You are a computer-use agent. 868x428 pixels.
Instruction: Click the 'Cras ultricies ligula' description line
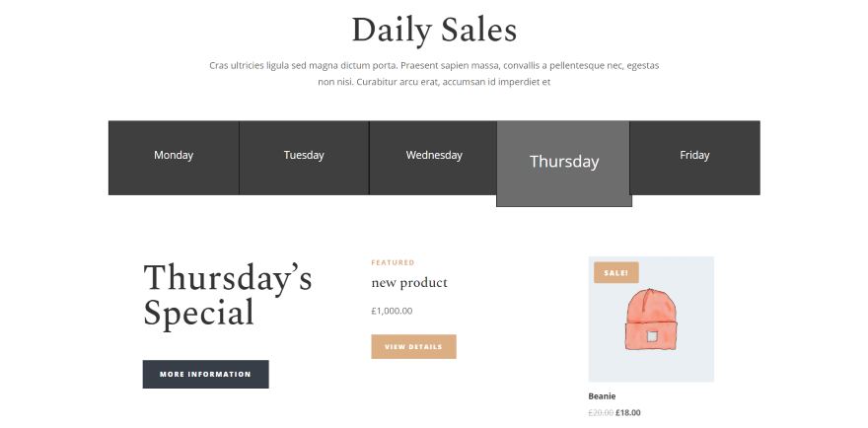[434, 65]
